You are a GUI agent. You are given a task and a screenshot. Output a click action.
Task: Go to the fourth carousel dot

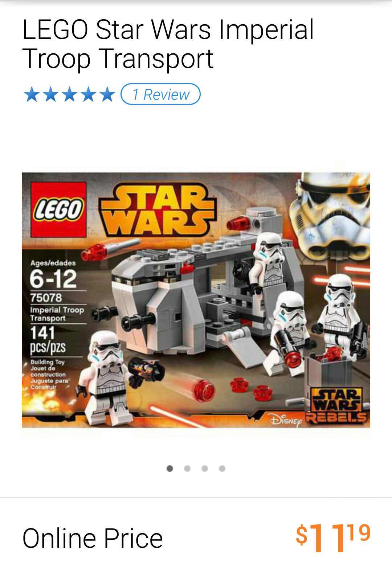[222, 469]
